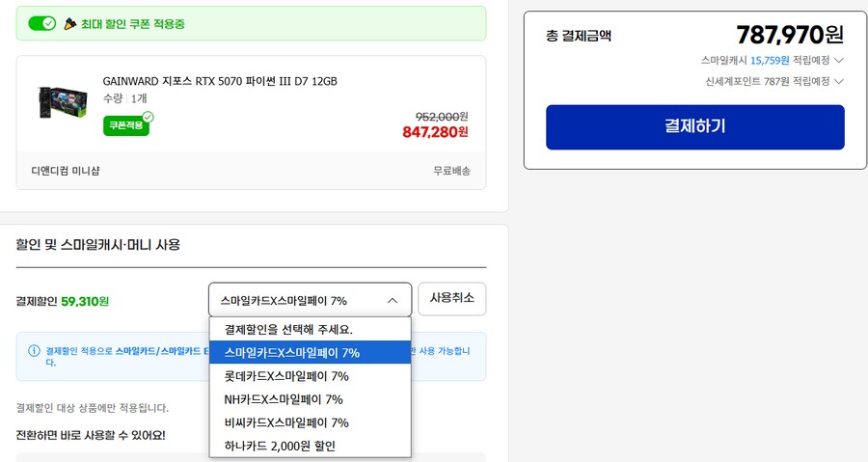Collapse the 스마일카드X스마일페이 7% dropdown
Image resolution: width=868 pixels, height=462 pixels.
(x=310, y=300)
